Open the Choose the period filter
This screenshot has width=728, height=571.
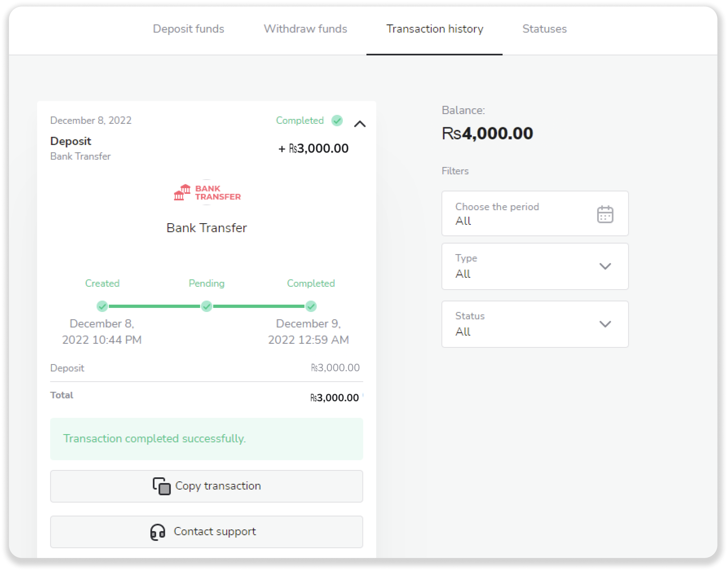(535, 214)
